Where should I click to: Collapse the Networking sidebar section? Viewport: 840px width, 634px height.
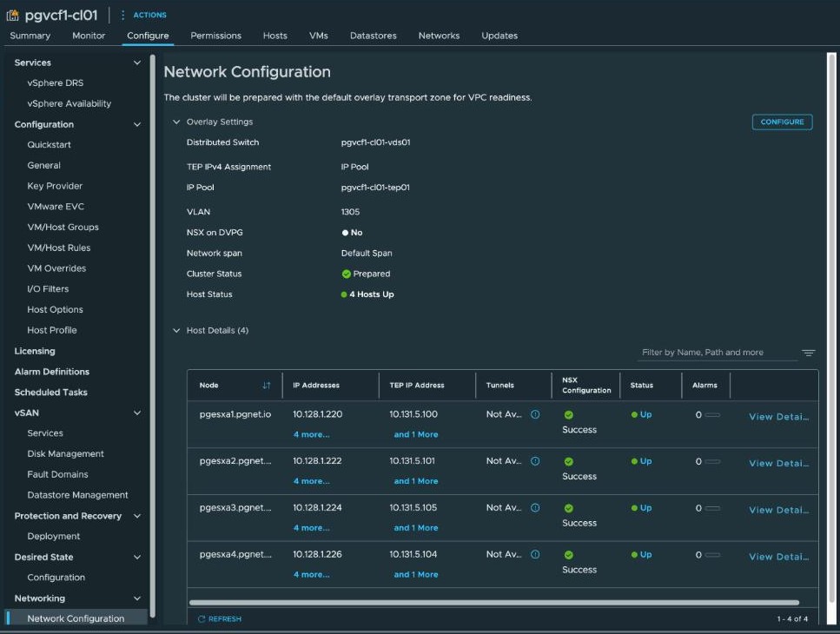click(137, 598)
